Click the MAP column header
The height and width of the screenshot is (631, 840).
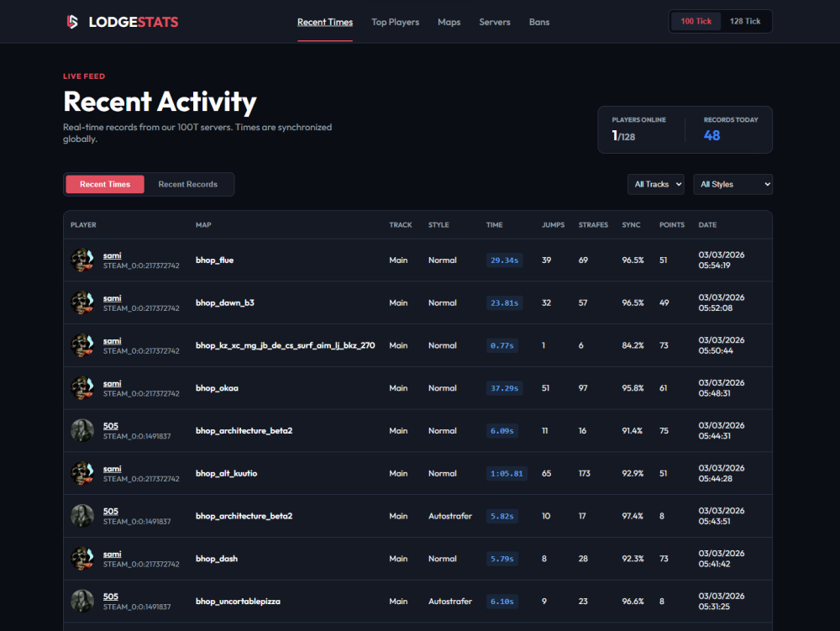tap(203, 225)
